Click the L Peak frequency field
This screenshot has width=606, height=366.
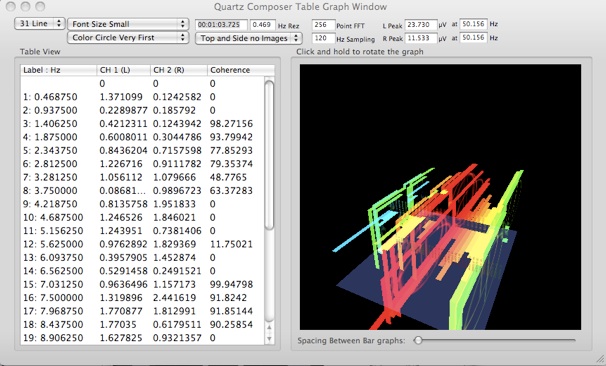pyautogui.click(x=473, y=24)
